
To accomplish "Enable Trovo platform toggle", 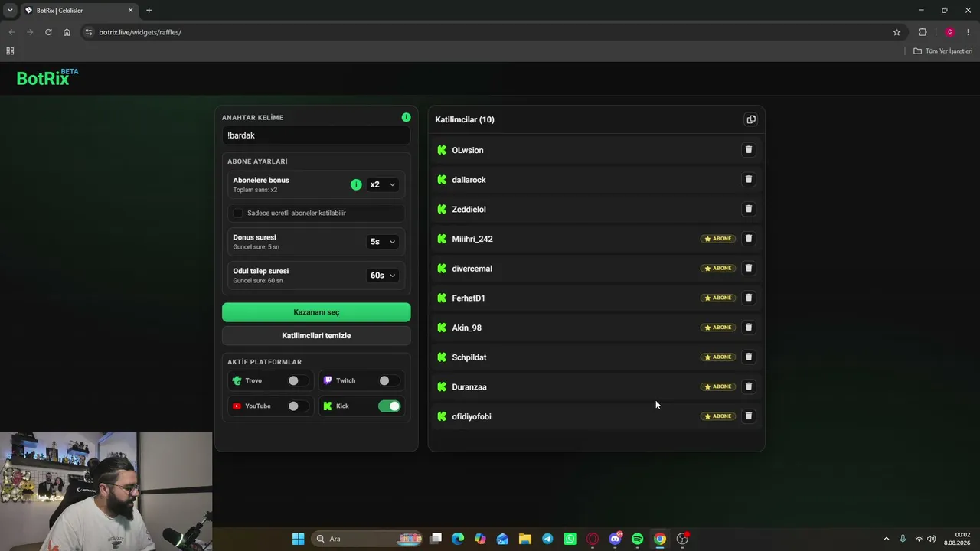I will (x=298, y=380).
